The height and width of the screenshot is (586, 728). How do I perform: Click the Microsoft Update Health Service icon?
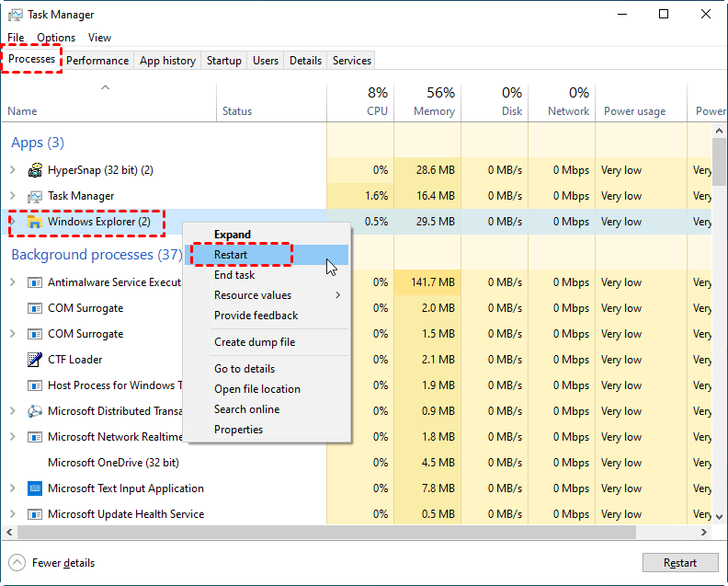(36, 514)
